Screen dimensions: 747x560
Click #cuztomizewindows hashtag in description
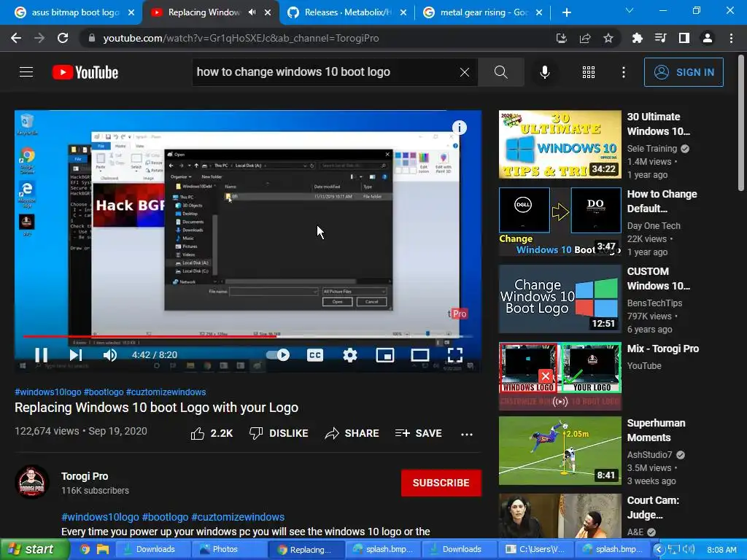tap(238, 517)
